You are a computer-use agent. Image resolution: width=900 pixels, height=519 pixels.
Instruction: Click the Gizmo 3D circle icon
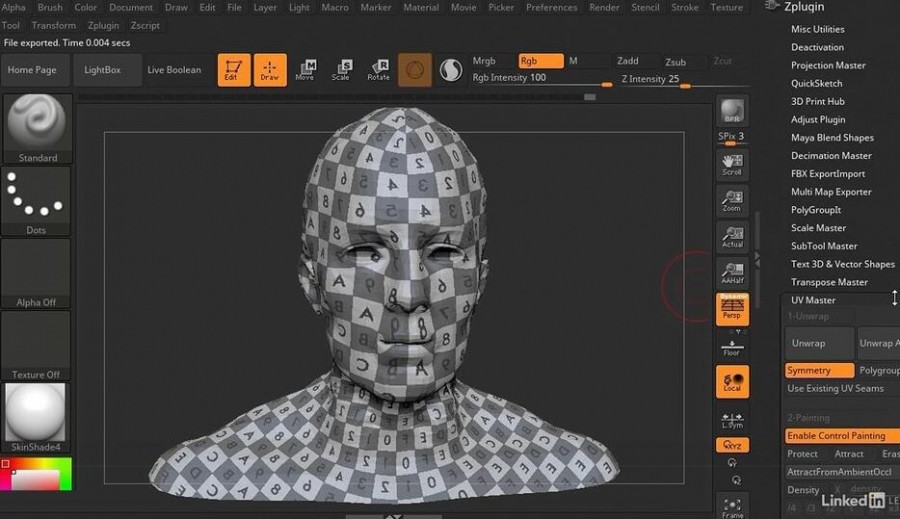tap(414, 70)
